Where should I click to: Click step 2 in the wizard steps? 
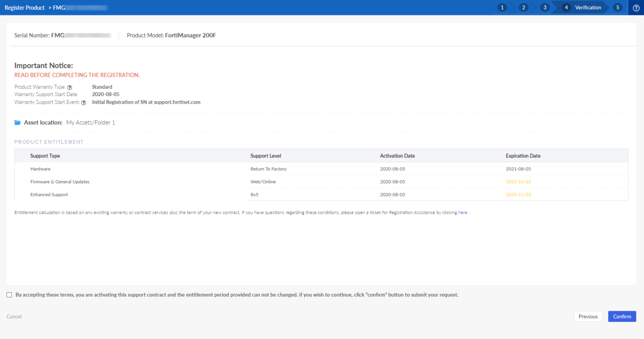point(523,7)
